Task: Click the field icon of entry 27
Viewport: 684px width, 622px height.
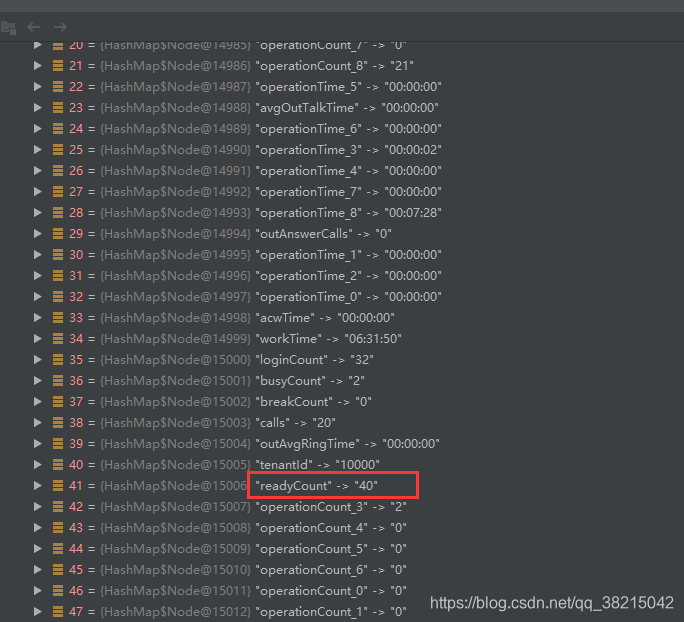Action: [58, 191]
